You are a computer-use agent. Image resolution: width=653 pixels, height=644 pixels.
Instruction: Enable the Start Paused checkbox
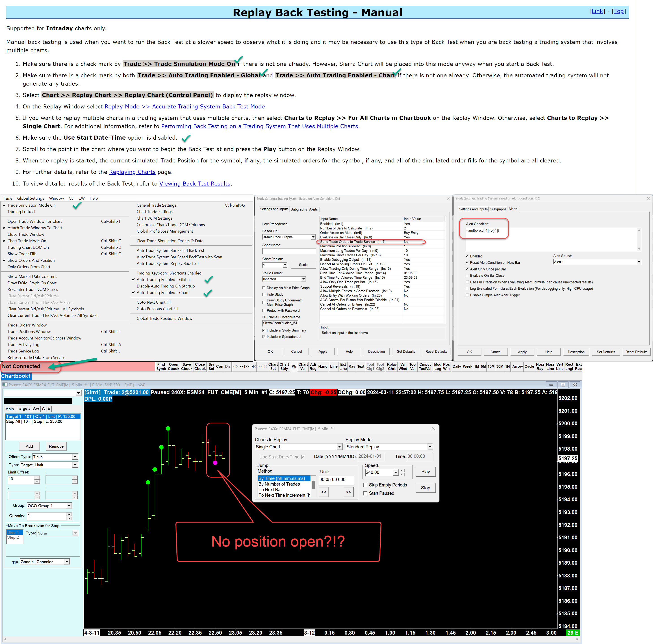365,493
